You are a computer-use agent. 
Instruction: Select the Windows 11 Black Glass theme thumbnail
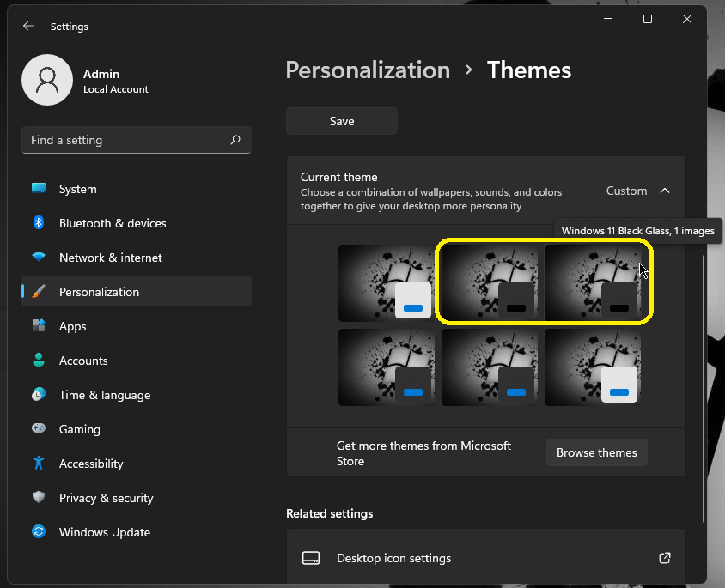tap(593, 283)
